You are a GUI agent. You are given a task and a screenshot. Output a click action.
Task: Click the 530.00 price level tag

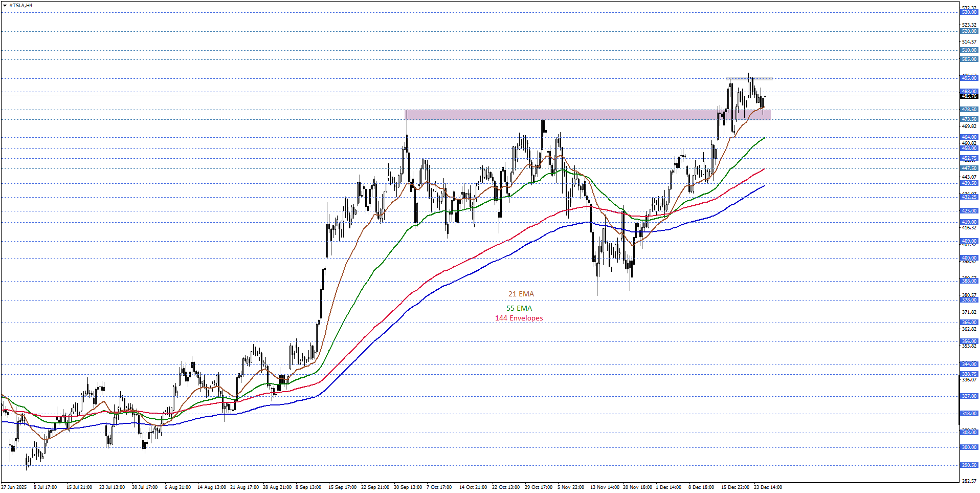coord(969,12)
